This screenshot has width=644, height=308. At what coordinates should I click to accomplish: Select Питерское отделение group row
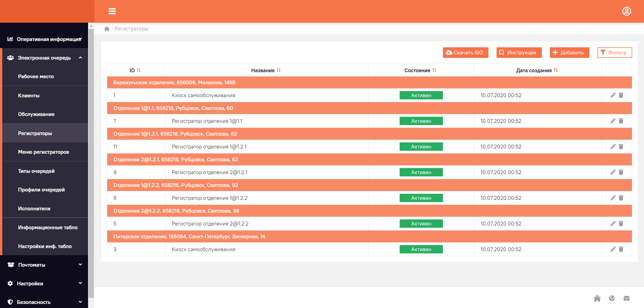pos(369,237)
